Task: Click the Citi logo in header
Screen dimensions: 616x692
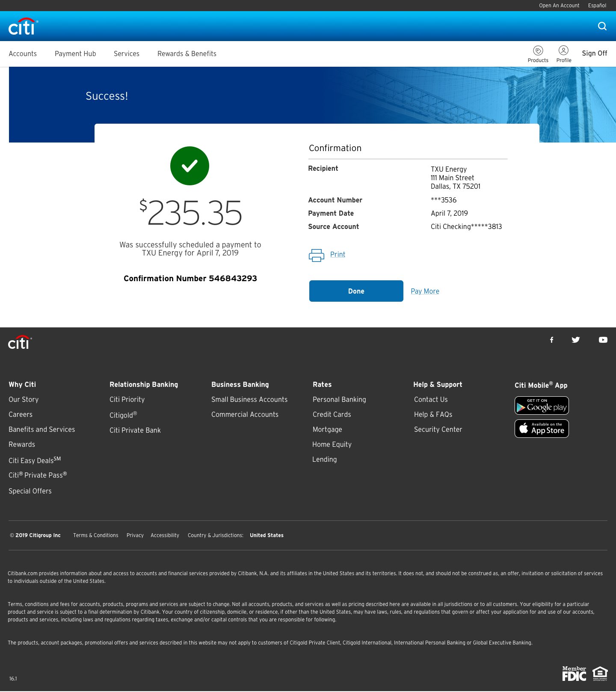Action: click(x=23, y=27)
